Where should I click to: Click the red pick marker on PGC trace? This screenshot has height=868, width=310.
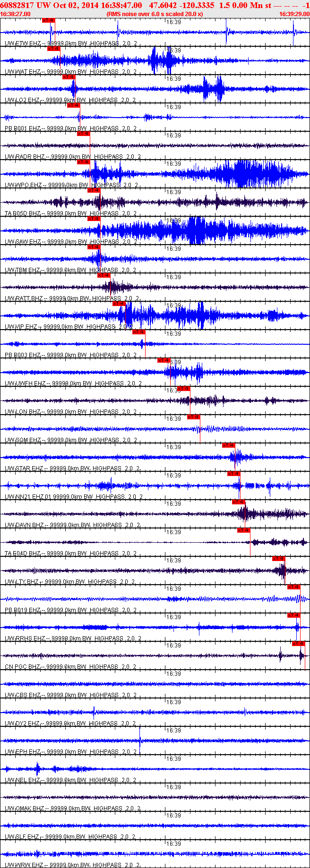[299, 644]
